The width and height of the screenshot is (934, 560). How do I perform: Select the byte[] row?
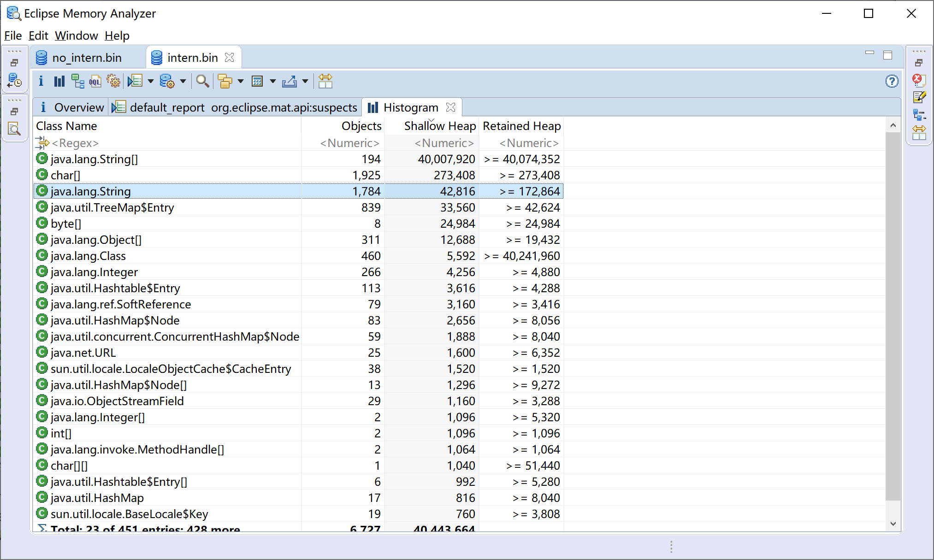[299, 224]
